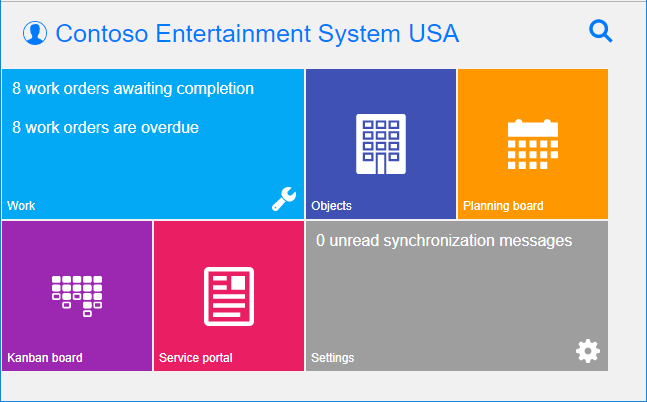Image resolution: width=647 pixels, height=402 pixels.
Task: Click the Settings tile label
Action: coord(333,357)
